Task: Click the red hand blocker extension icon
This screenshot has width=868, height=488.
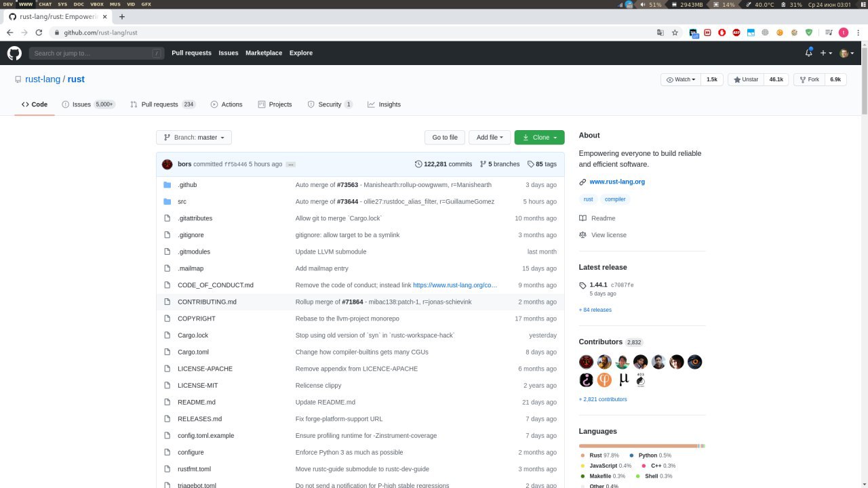Action: click(x=722, y=33)
